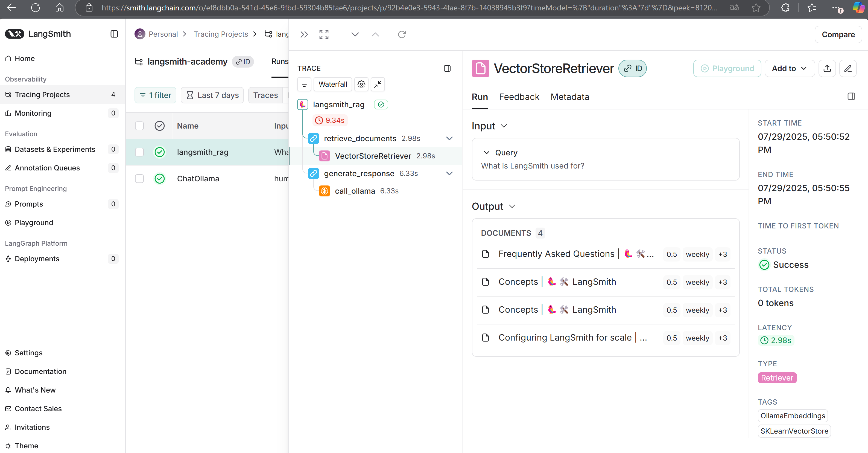Screen dimensions: 868x453
Task: Select the Runs tab of project
Action: point(280,61)
